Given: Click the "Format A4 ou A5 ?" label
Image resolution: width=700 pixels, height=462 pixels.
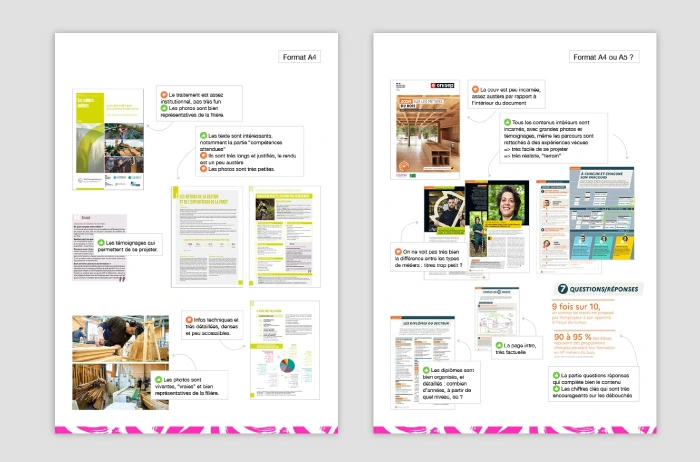Looking at the screenshot, I should [604, 57].
